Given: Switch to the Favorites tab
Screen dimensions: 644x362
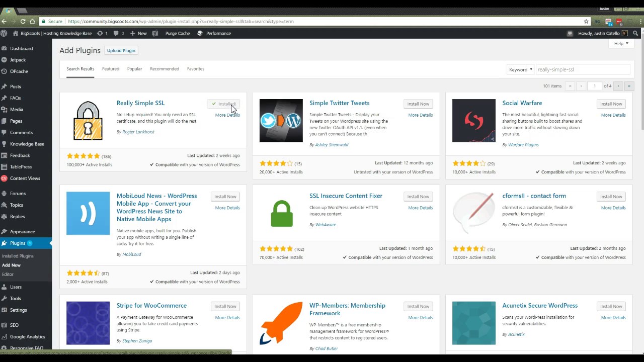Looking at the screenshot, I should point(196,69).
